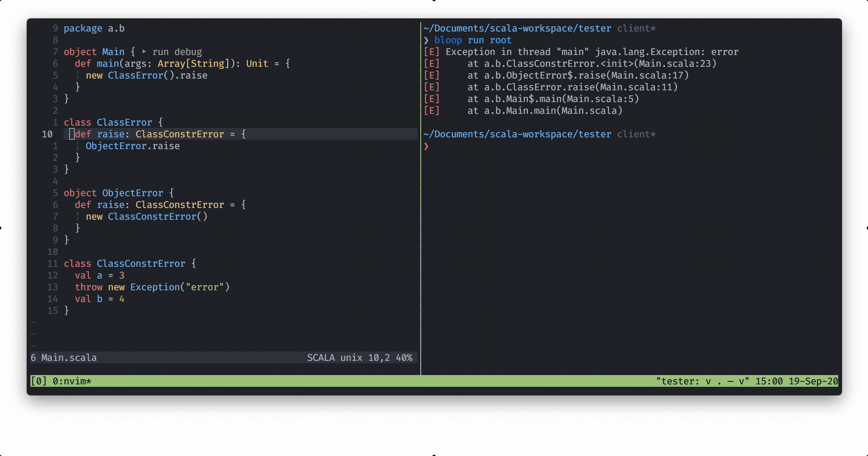868x456 pixels.
Task: Click the run code lens on Main
Action: click(160, 52)
